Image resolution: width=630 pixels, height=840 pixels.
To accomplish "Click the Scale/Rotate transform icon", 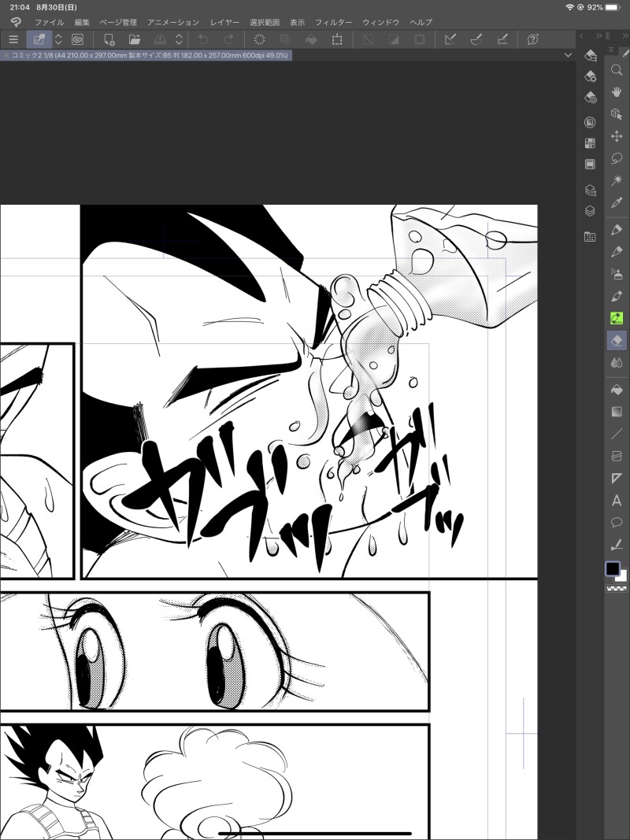I will (x=337, y=39).
